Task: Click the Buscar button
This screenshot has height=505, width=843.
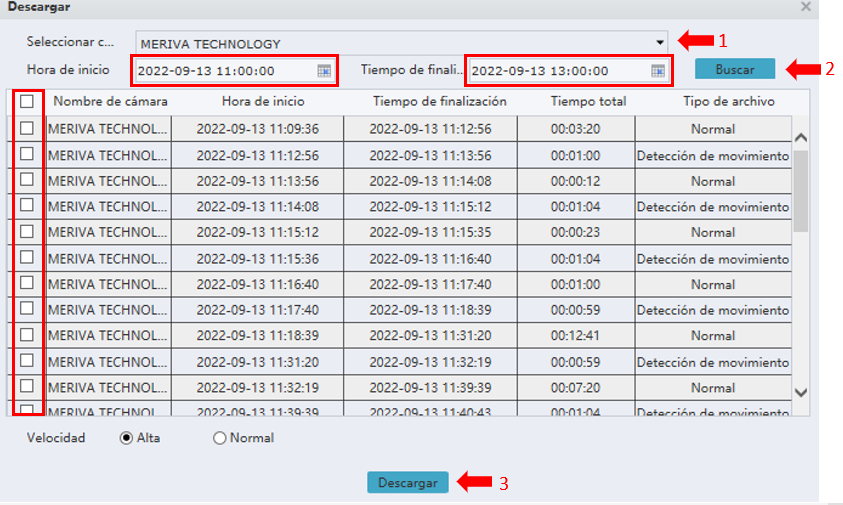Action: coord(735,70)
